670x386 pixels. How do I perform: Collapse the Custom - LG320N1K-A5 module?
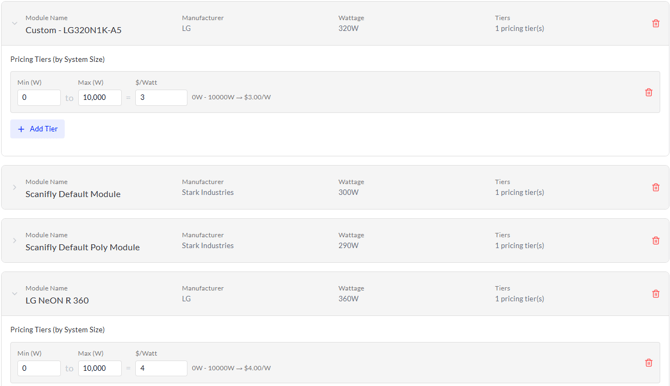tap(15, 24)
